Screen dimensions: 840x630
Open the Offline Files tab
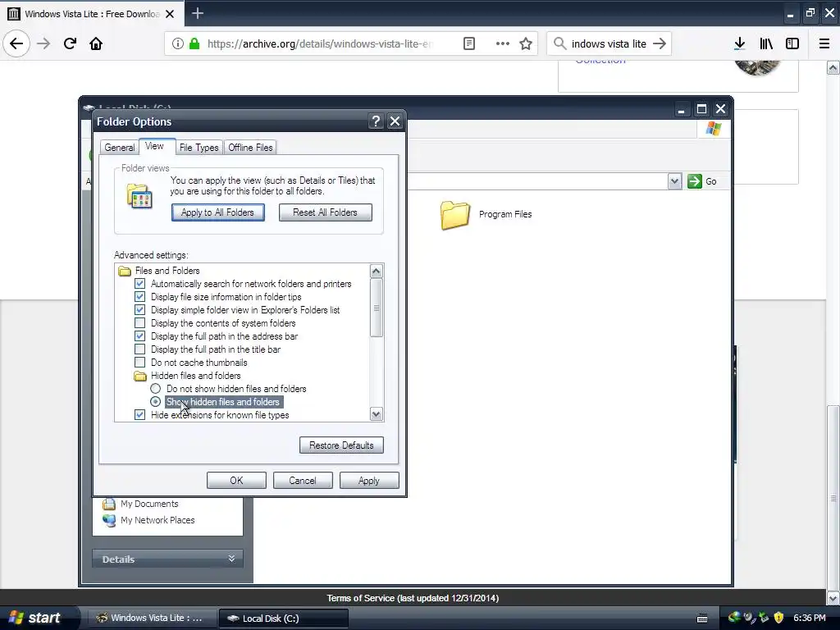pos(250,148)
